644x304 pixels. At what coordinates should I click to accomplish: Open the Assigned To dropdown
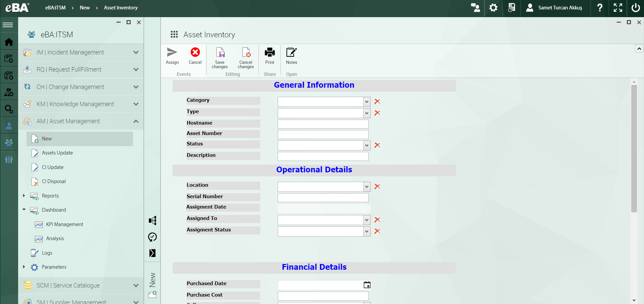[367, 220]
